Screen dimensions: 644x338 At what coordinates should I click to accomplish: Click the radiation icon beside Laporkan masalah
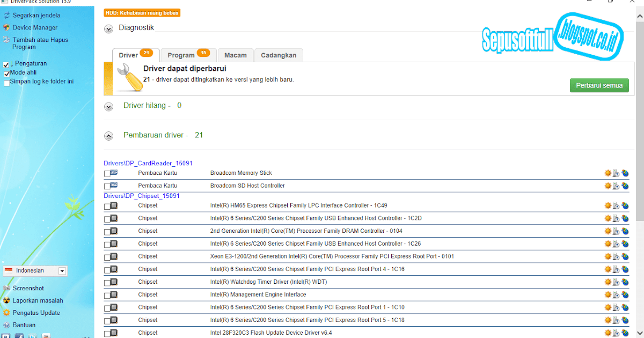(6, 300)
